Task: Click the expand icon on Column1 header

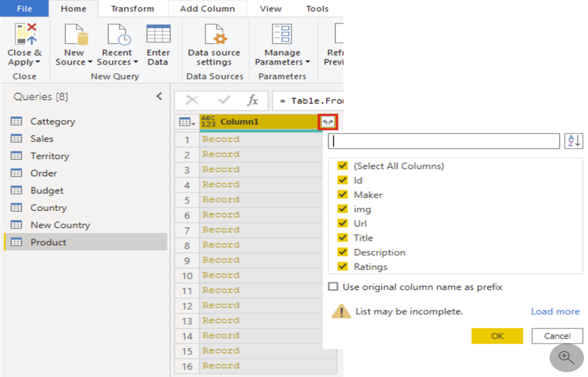Action: pos(328,122)
